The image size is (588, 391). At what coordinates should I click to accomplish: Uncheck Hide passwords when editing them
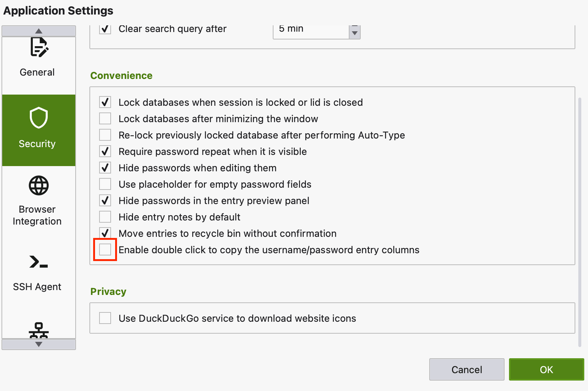click(105, 168)
